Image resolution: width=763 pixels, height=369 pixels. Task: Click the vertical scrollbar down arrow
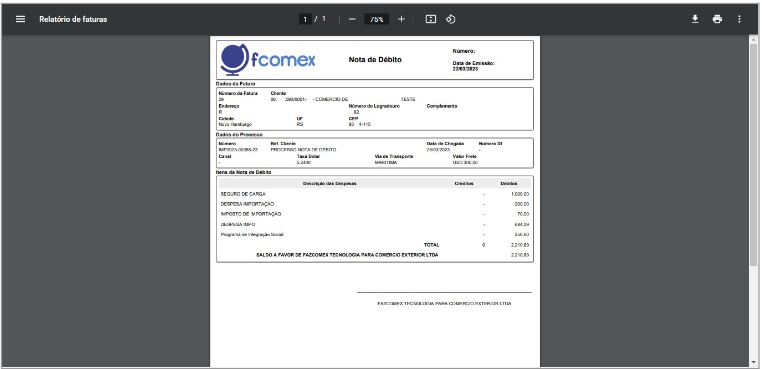click(754, 362)
